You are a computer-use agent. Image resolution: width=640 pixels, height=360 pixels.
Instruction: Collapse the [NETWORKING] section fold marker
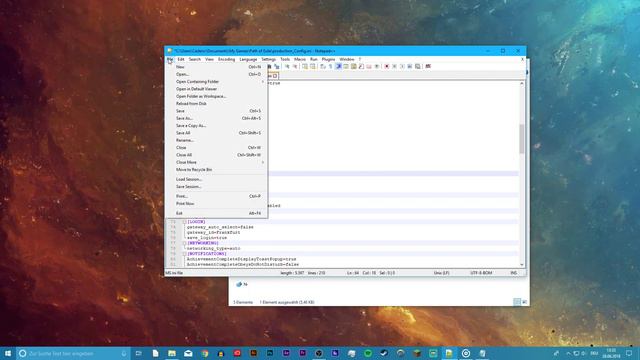click(x=184, y=243)
